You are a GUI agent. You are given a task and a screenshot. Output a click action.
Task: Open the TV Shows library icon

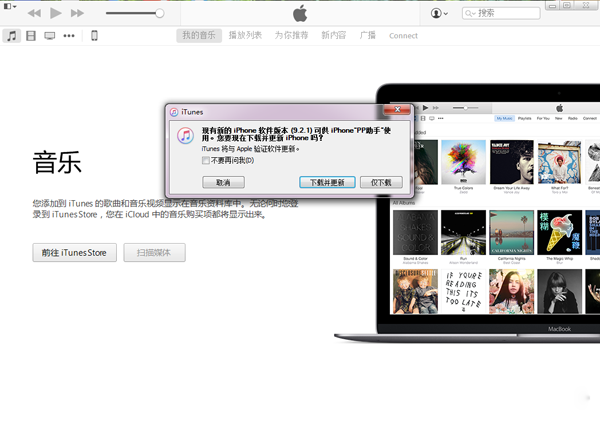[49, 36]
